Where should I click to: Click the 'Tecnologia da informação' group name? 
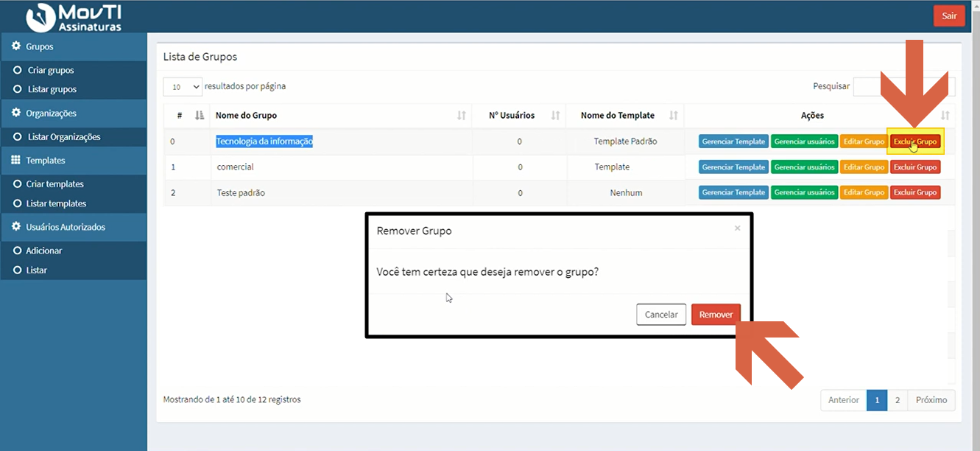pos(264,141)
